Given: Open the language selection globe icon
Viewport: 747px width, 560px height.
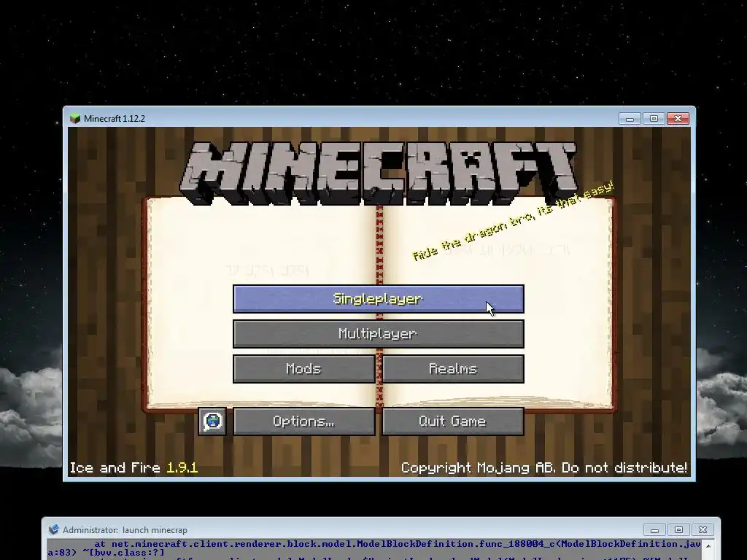Looking at the screenshot, I should [212, 421].
